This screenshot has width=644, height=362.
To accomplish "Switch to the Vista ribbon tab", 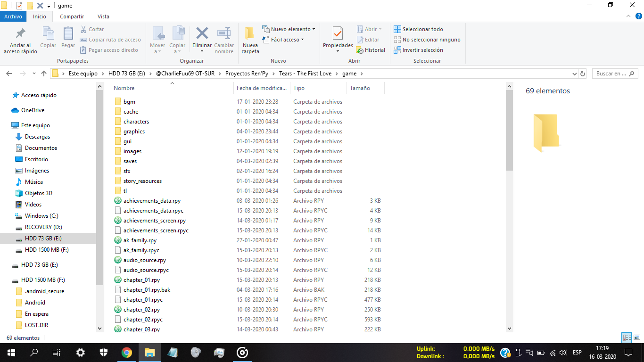I will tap(103, 16).
